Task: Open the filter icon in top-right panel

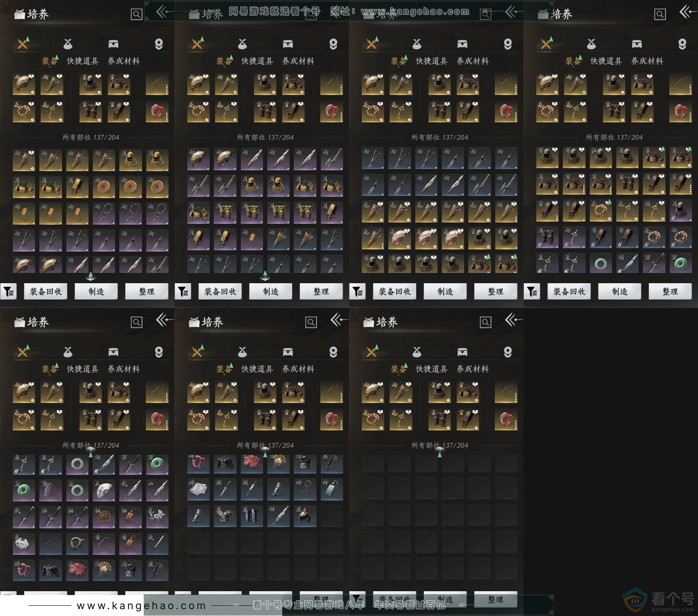Action: tap(532, 291)
